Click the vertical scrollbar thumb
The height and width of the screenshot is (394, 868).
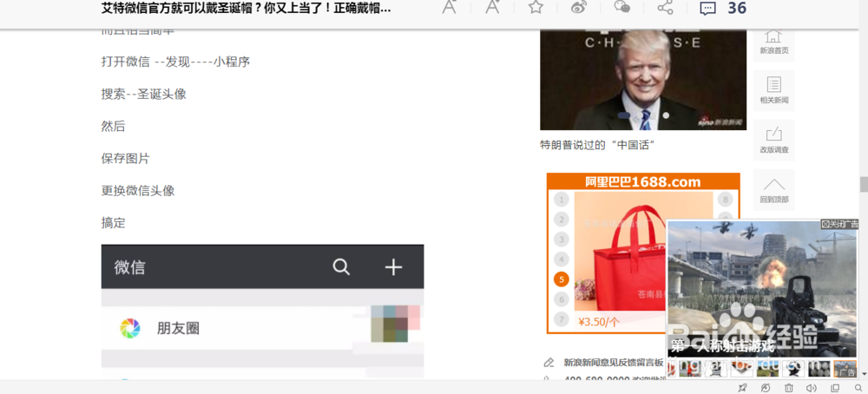pyautogui.click(x=863, y=184)
